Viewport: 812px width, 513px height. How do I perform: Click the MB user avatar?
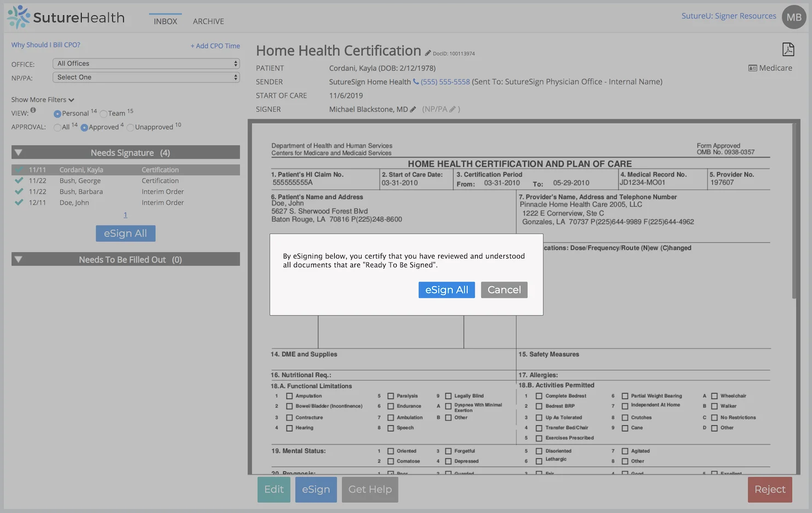click(x=794, y=17)
